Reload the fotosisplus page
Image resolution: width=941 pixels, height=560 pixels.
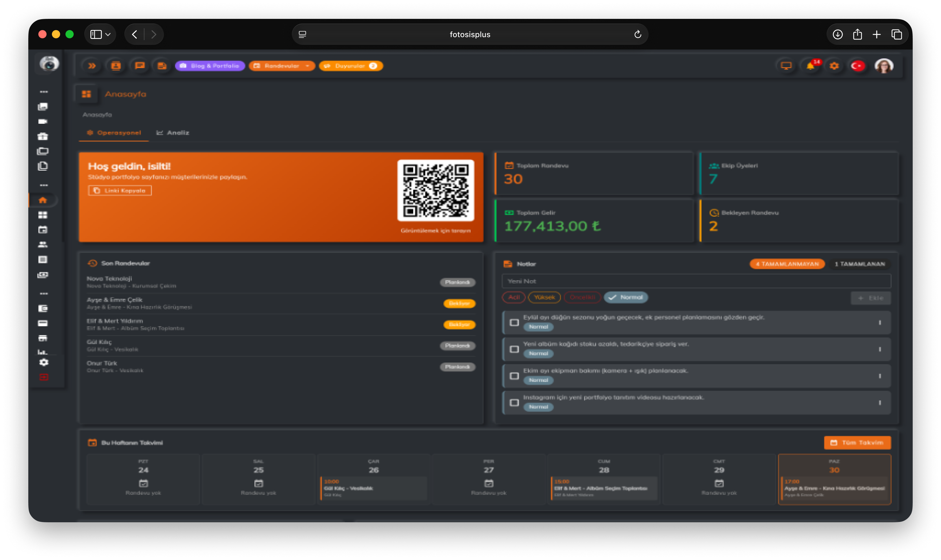[x=638, y=34]
